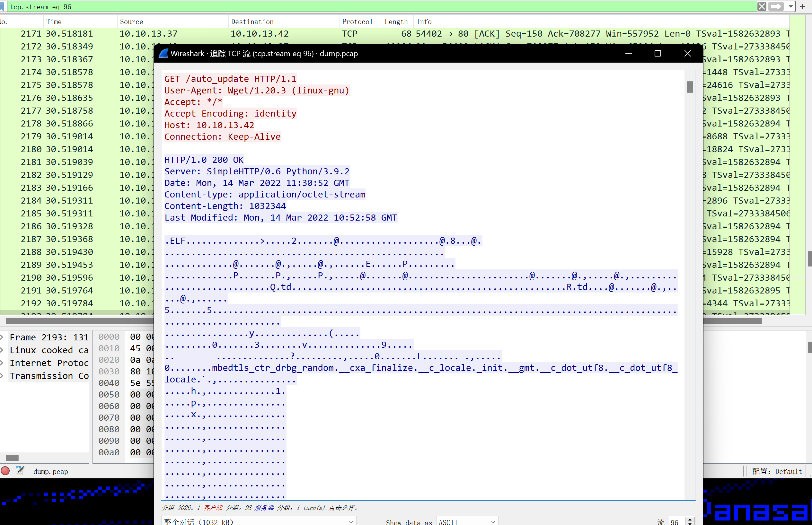Click the red capture status icon
The height and width of the screenshot is (525, 812).
point(5,471)
